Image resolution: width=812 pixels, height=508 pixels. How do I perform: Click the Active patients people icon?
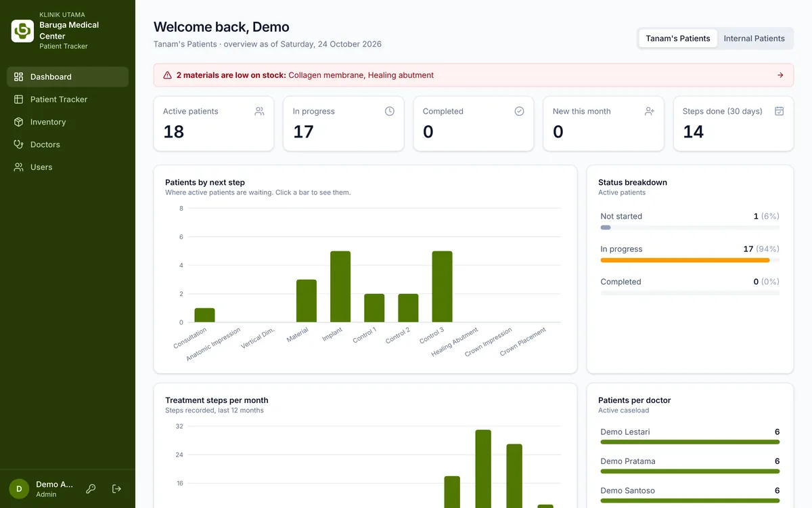[x=259, y=111]
